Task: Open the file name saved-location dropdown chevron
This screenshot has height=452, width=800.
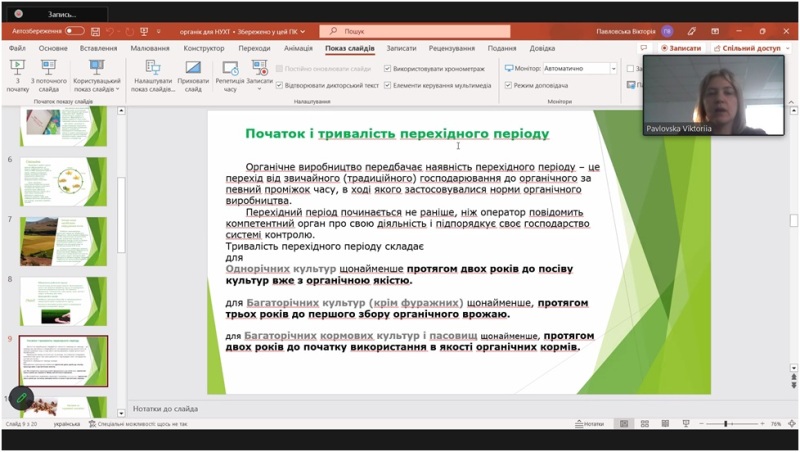Action: click(x=303, y=32)
